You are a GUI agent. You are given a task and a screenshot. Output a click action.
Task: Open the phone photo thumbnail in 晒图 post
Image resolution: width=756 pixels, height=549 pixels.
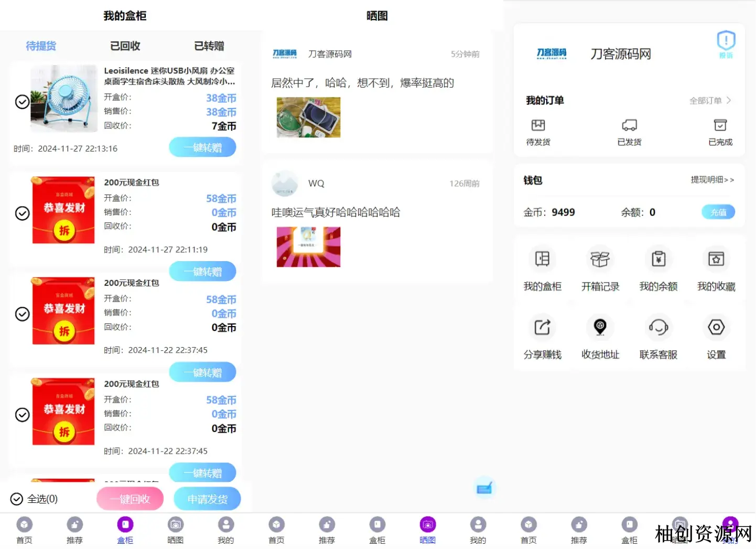[308, 117]
